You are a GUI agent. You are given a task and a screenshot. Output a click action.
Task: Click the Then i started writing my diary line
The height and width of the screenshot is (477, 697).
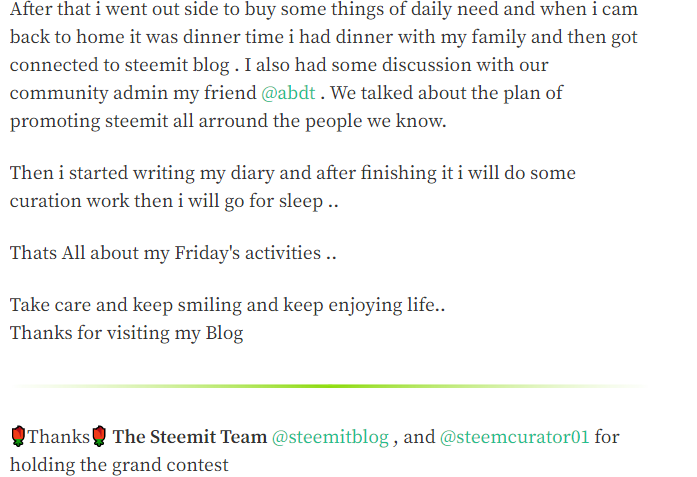click(x=292, y=173)
